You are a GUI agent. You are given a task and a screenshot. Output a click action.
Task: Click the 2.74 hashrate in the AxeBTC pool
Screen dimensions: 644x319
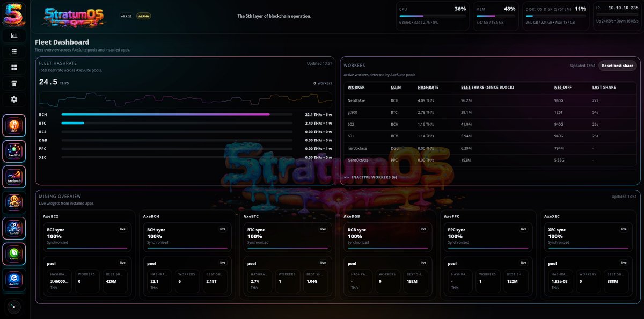[x=255, y=281]
